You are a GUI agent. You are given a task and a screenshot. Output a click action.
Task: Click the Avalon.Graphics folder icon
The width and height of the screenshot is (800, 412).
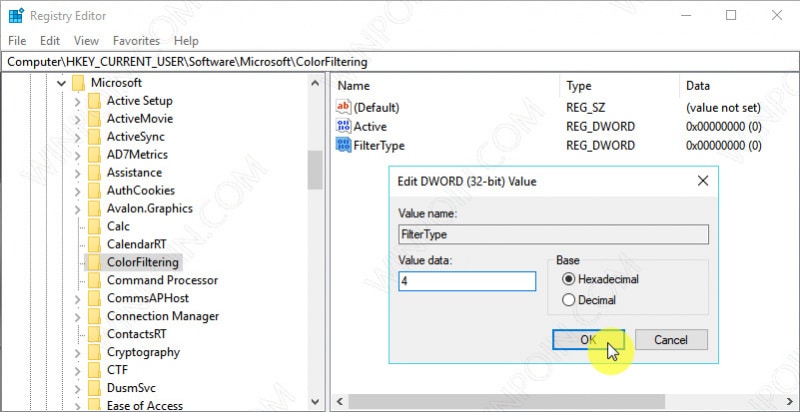point(94,209)
